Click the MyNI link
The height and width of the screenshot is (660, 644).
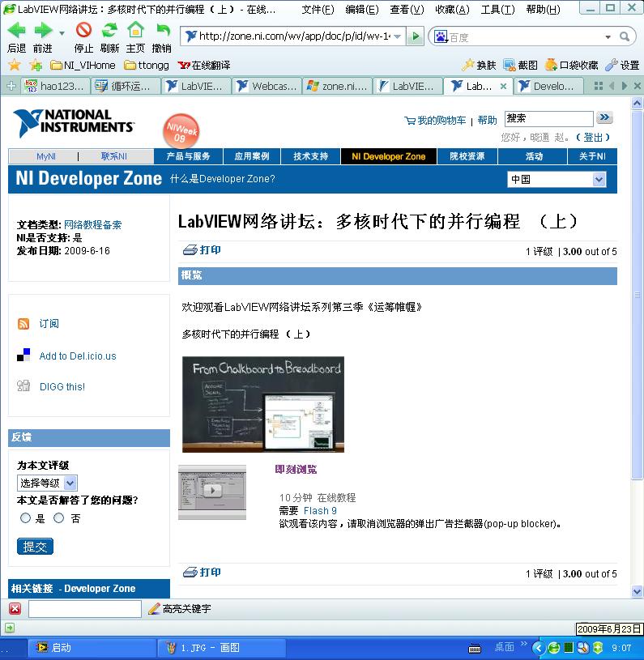click(x=46, y=156)
